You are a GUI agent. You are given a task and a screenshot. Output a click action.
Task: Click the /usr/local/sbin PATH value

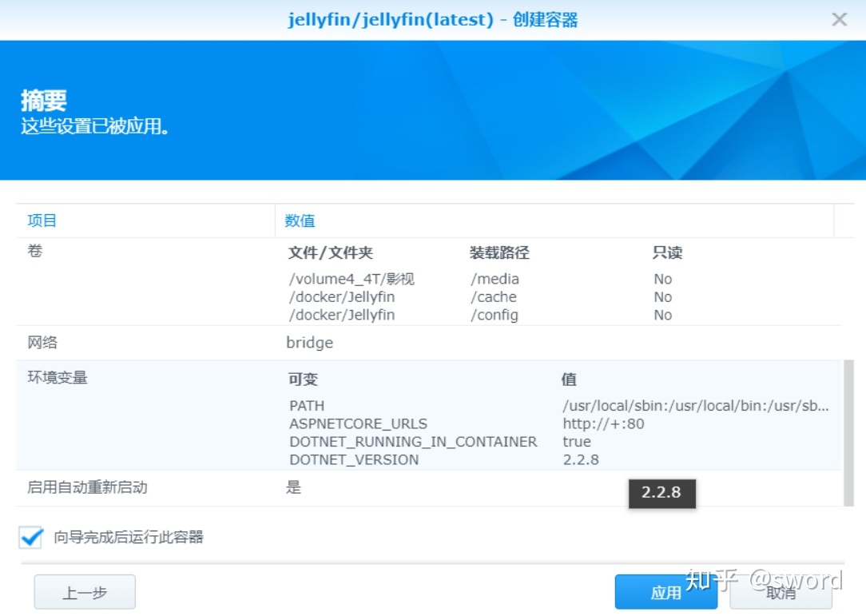696,406
